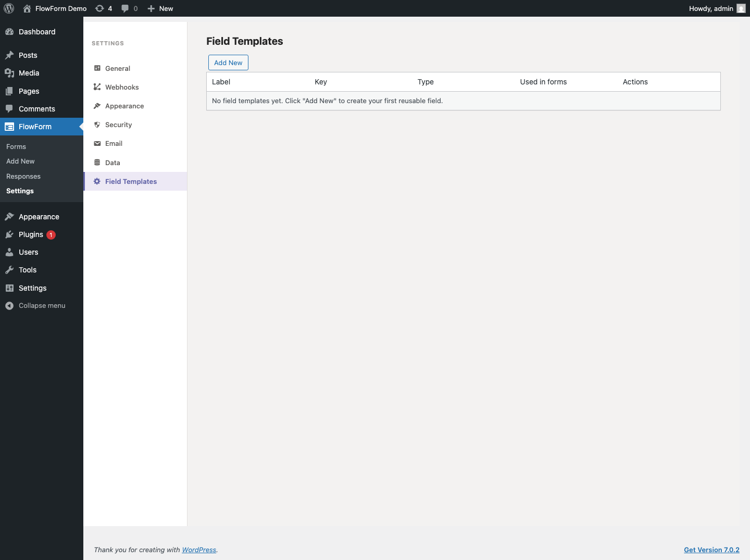Select the Field Templates tab
This screenshot has width=750, height=560.
tap(135, 181)
